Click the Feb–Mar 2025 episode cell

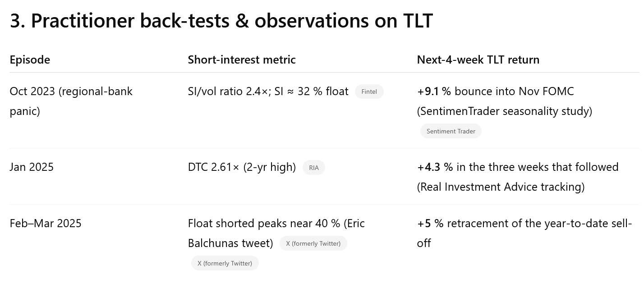point(46,224)
